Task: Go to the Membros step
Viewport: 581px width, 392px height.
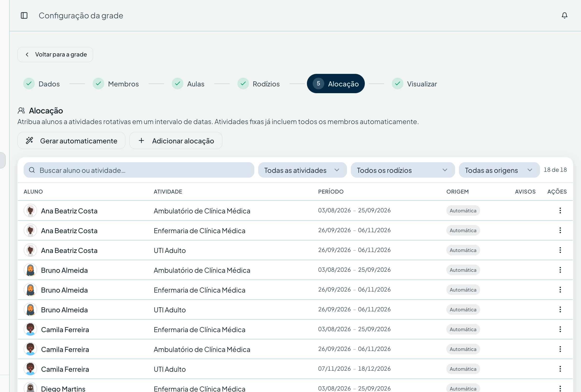Action: [x=116, y=84]
